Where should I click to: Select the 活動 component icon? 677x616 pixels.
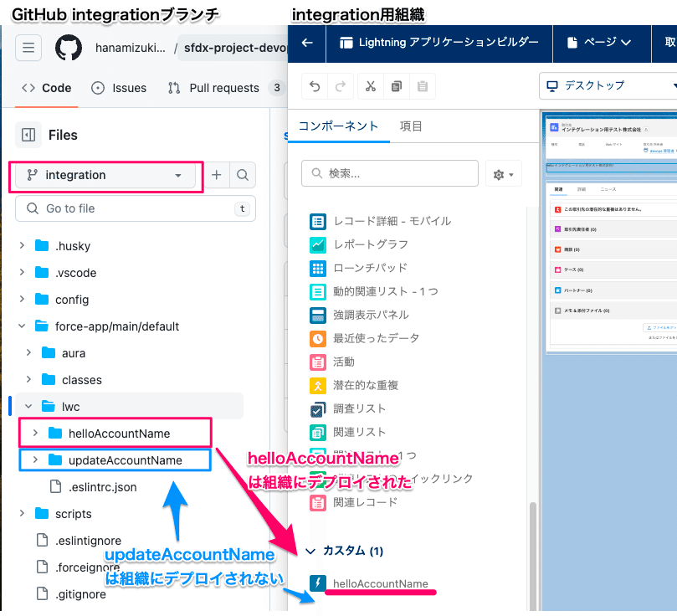[x=318, y=362]
